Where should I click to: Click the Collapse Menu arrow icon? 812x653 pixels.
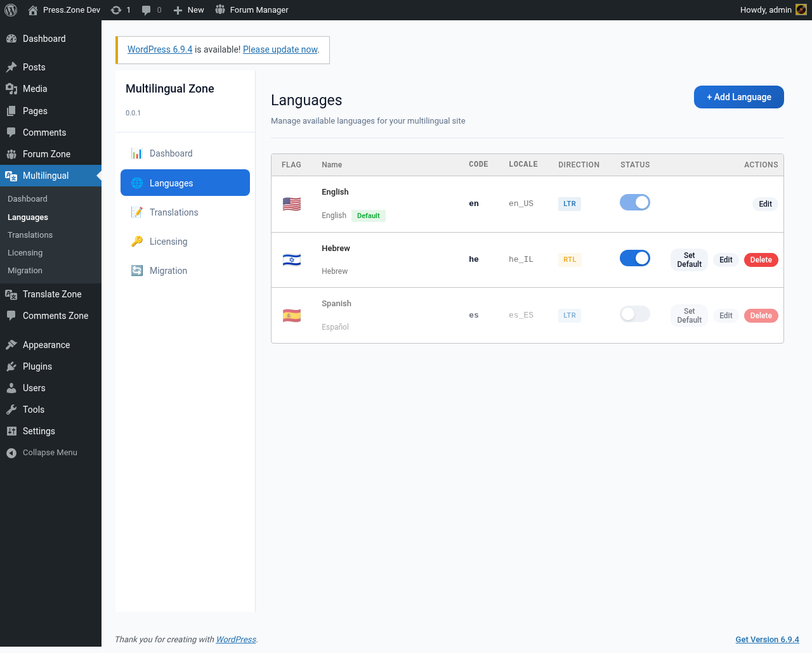(x=11, y=453)
